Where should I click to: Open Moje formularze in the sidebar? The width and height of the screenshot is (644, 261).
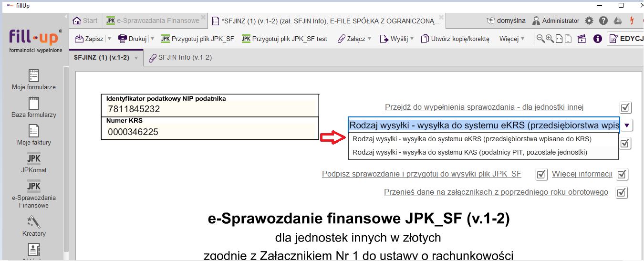click(x=34, y=79)
